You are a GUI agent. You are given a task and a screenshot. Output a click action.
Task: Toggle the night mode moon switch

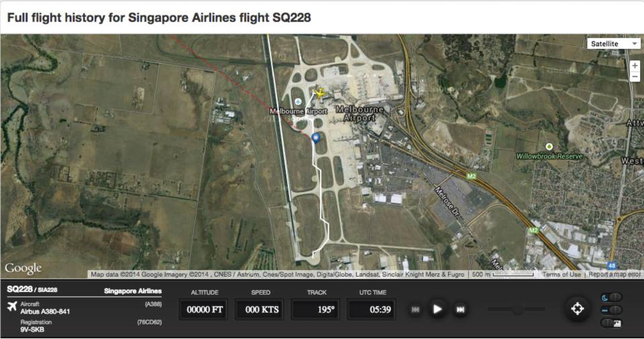(x=611, y=297)
